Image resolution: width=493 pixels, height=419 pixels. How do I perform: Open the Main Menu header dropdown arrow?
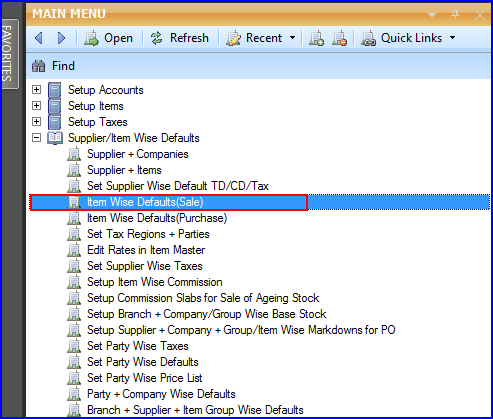[x=432, y=15]
